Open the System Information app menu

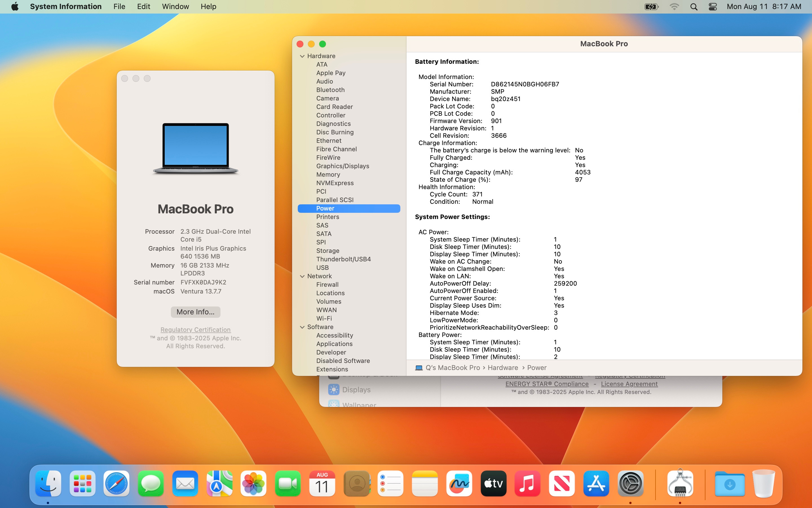[x=66, y=6]
